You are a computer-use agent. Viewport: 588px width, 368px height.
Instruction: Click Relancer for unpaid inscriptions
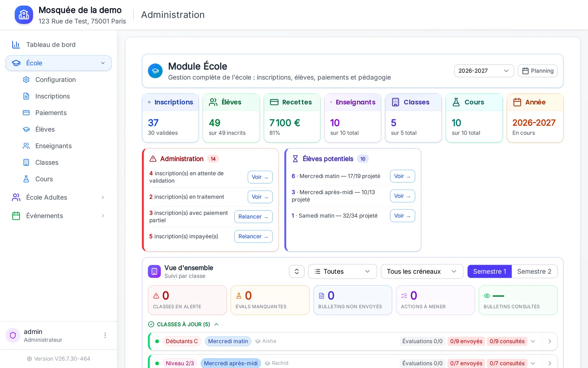[253, 236]
